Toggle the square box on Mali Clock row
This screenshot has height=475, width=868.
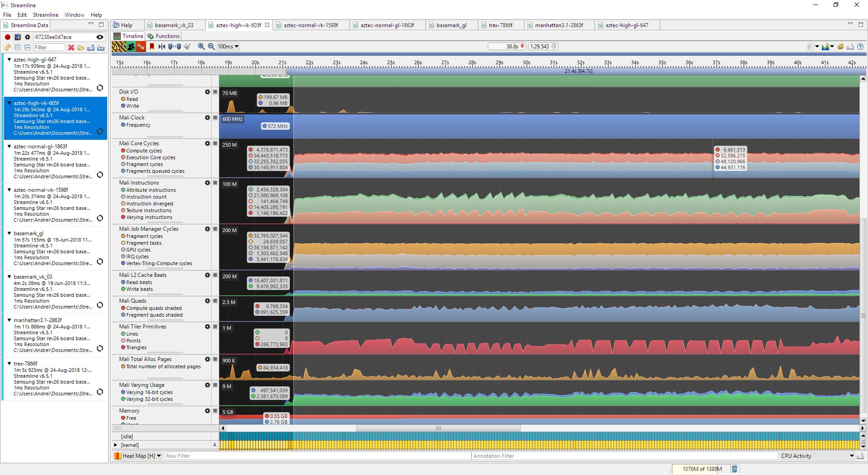(x=215, y=118)
